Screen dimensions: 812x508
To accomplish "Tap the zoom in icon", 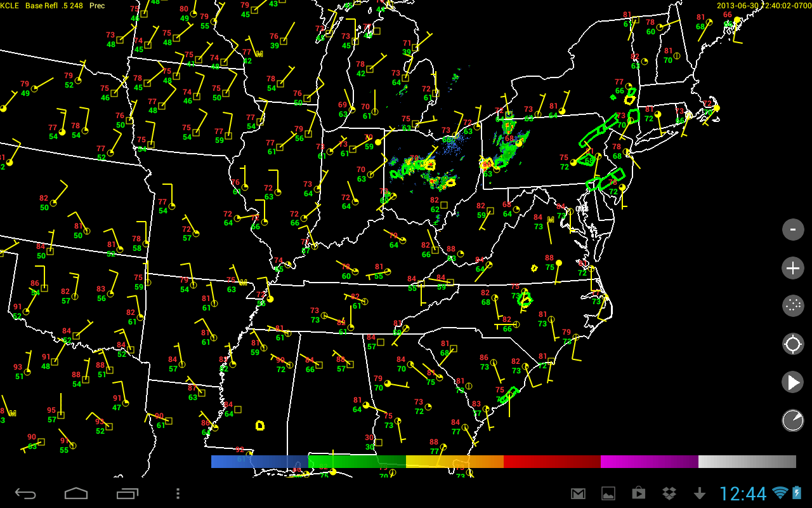I will pos(793,268).
